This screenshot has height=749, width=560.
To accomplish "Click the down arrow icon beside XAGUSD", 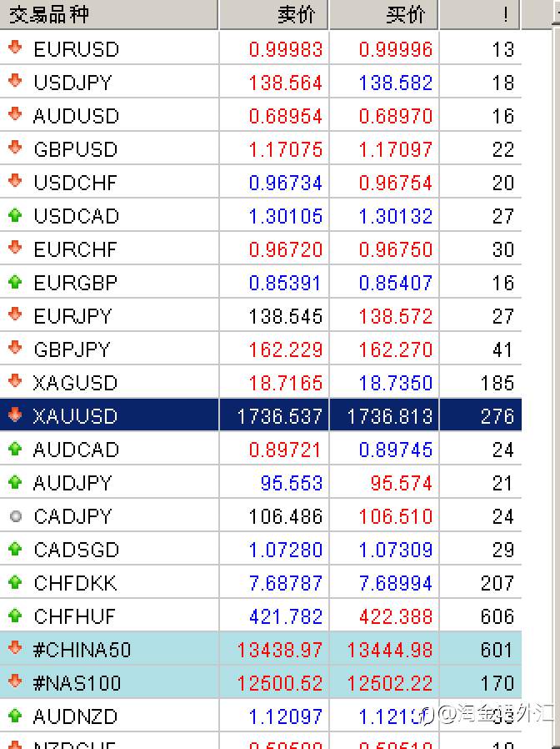I will point(15,380).
